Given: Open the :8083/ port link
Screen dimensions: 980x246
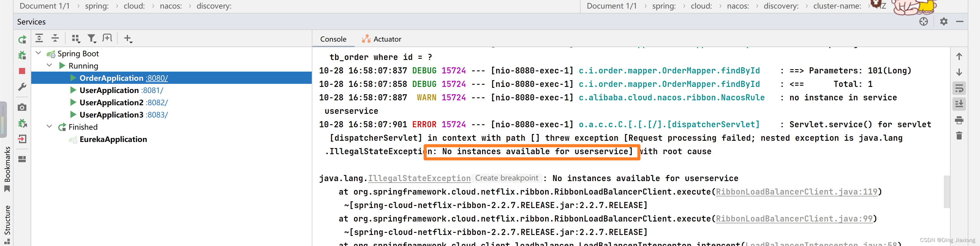Looking at the screenshot, I should pyautogui.click(x=157, y=115).
